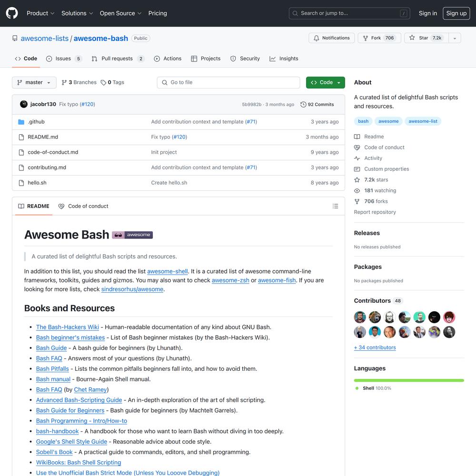Click the code-of-conduct.md file icon
The height and width of the screenshot is (476, 476).
click(21, 152)
